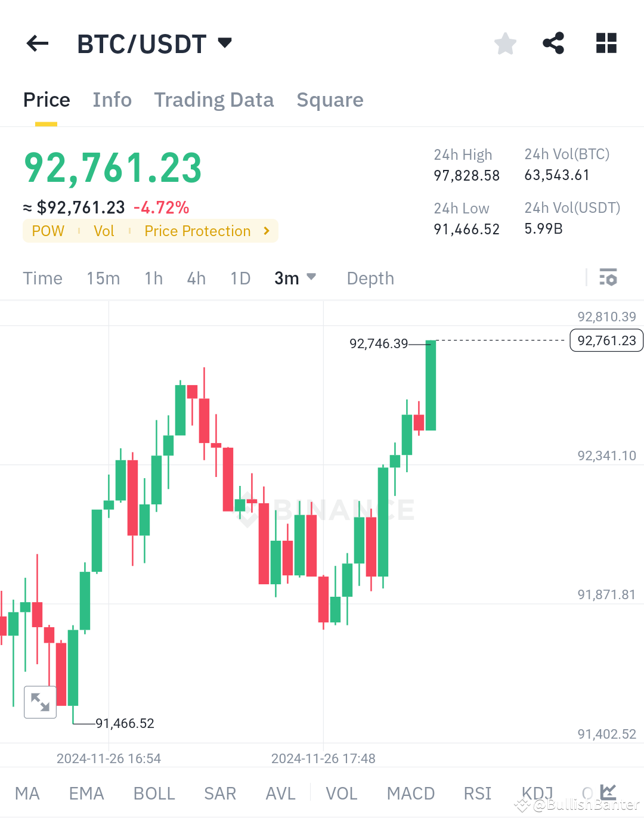Viewport: 644px width, 818px height.
Task: Enable the MACD indicator
Action: (411, 793)
